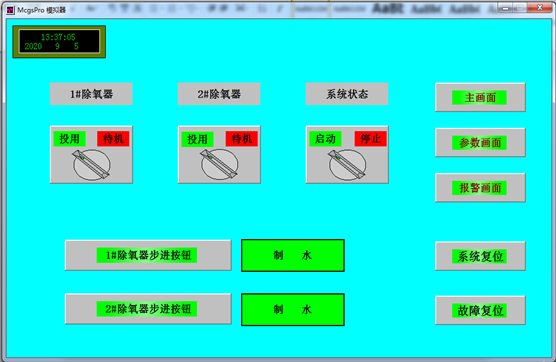Image resolution: width=556 pixels, height=362 pixels.
Task: Activate the 2#除氧器步进按钮
Action: 148,309
